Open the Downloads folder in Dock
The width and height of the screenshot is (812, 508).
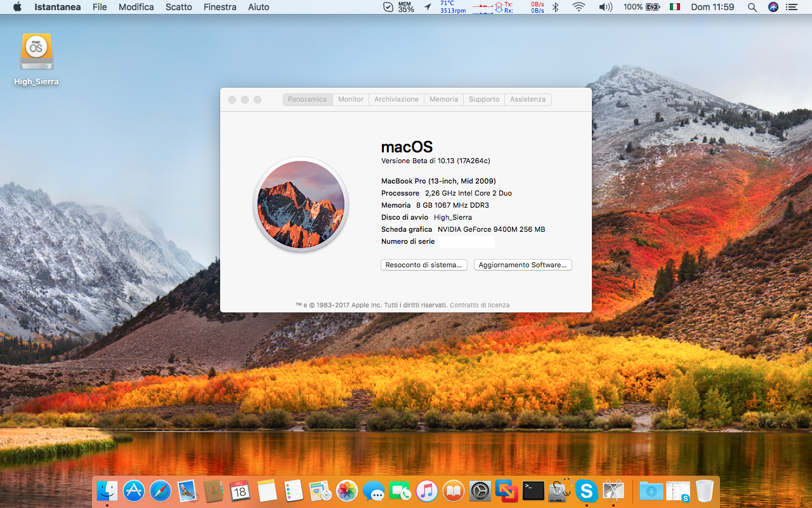[x=651, y=491]
